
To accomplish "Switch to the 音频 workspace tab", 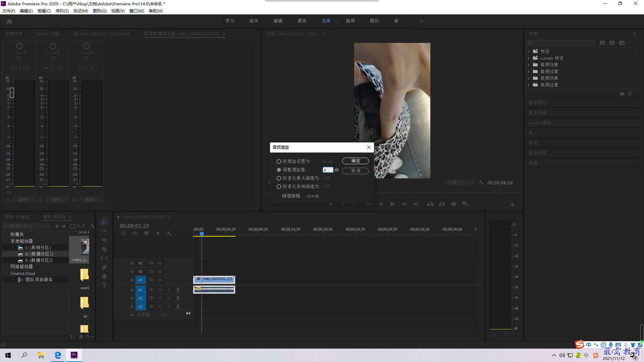I will click(x=350, y=21).
